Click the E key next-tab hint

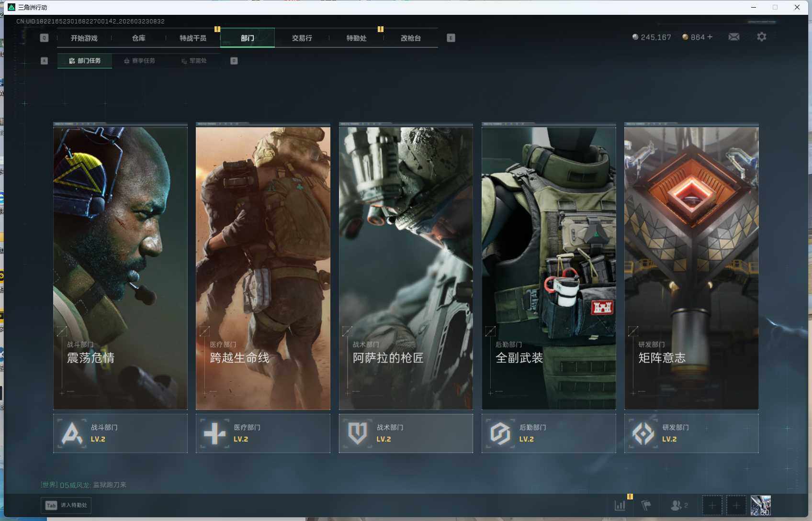coord(451,38)
